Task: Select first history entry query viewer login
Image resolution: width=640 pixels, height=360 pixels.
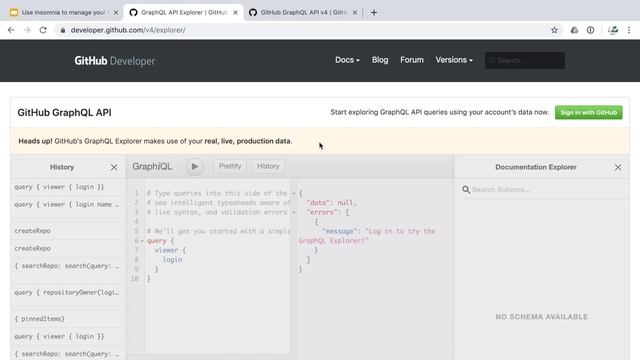Action: pos(68,187)
